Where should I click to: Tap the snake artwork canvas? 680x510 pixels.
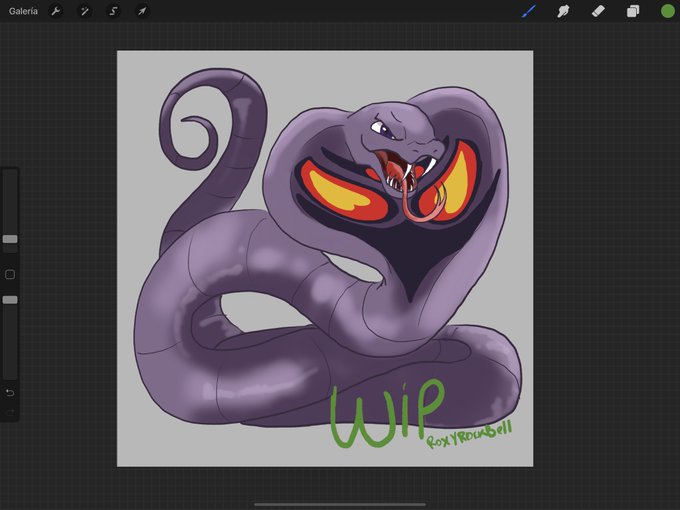pyautogui.click(x=325, y=259)
